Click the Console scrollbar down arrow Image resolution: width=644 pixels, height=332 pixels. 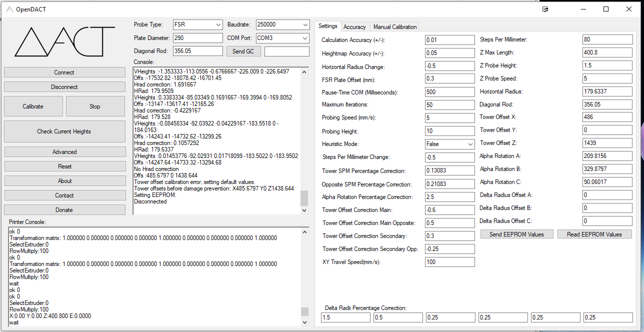(x=304, y=210)
